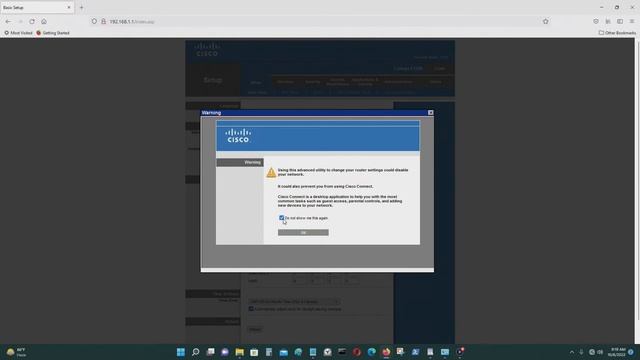The width and height of the screenshot is (640, 360).
Task: Open Windows Search from the taskbar
Action: pos(196,352)
